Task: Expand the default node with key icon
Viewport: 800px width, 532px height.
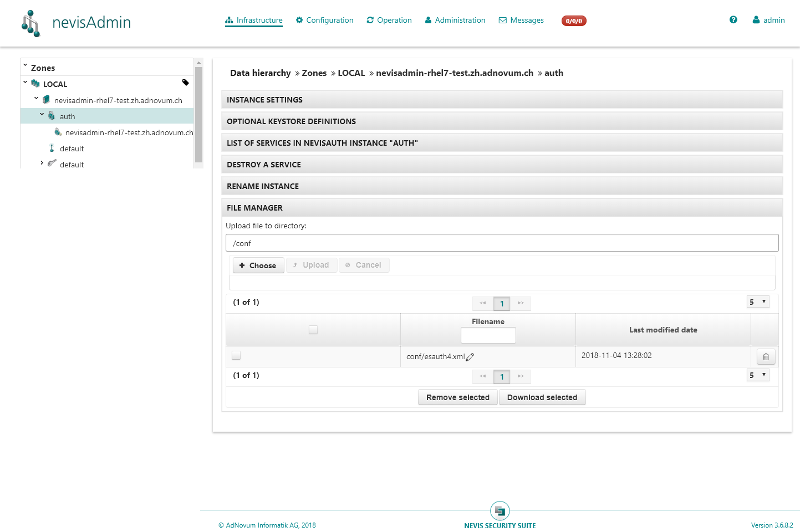Action: [42, 163]
